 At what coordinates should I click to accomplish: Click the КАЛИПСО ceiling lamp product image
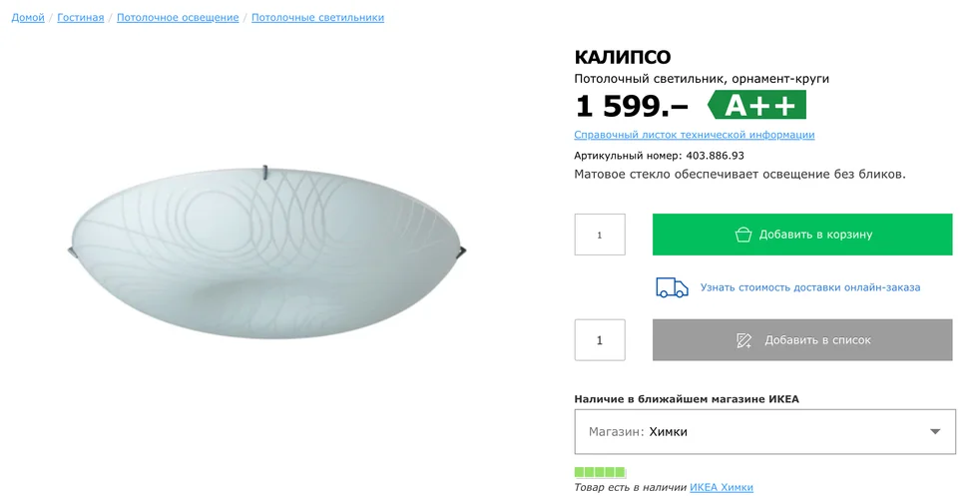pyautogui.click(x=266, y=251)
